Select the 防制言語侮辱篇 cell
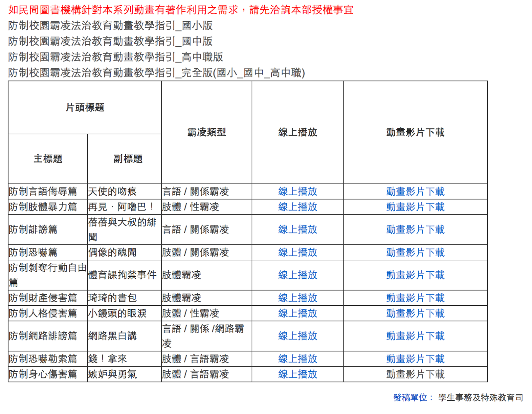The height and width of the screenshot is (414, 532). pyautogui.click(x=48, y=192)
